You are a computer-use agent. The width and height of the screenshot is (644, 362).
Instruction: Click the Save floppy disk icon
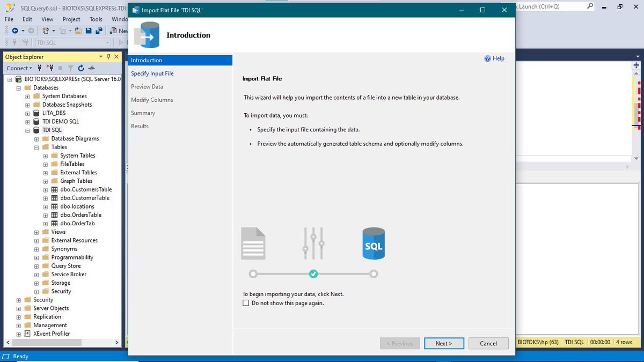tap(89, 31)
